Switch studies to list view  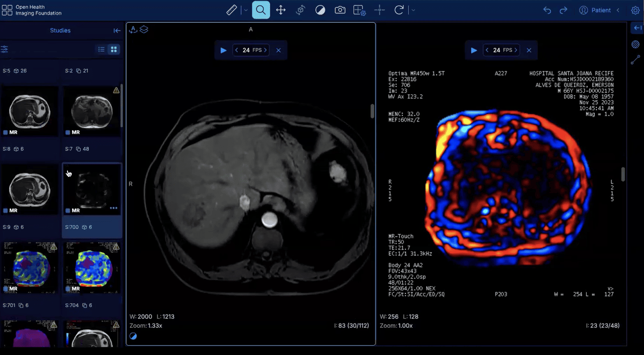pyautogui.click(x=101, y=49)
